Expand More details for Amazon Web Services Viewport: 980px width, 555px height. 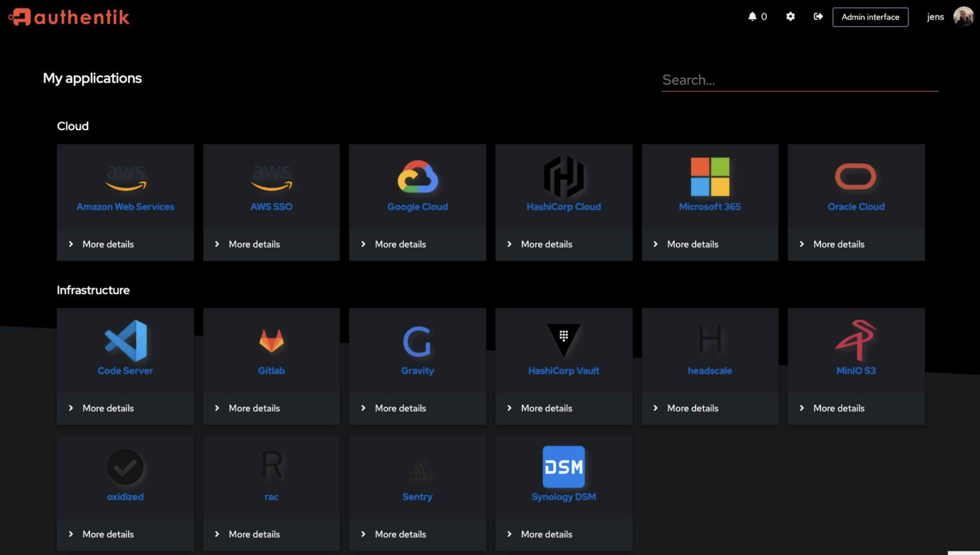point(125,244)
